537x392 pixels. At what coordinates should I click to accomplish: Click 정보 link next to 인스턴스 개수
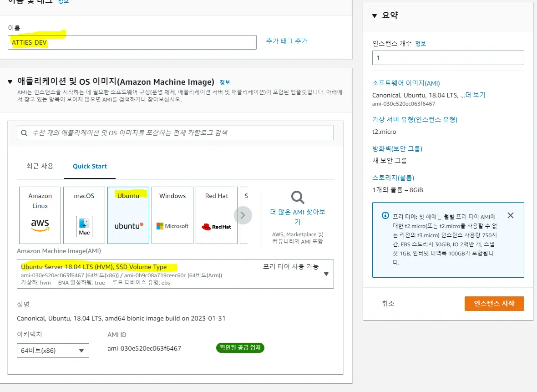point(420,44)
